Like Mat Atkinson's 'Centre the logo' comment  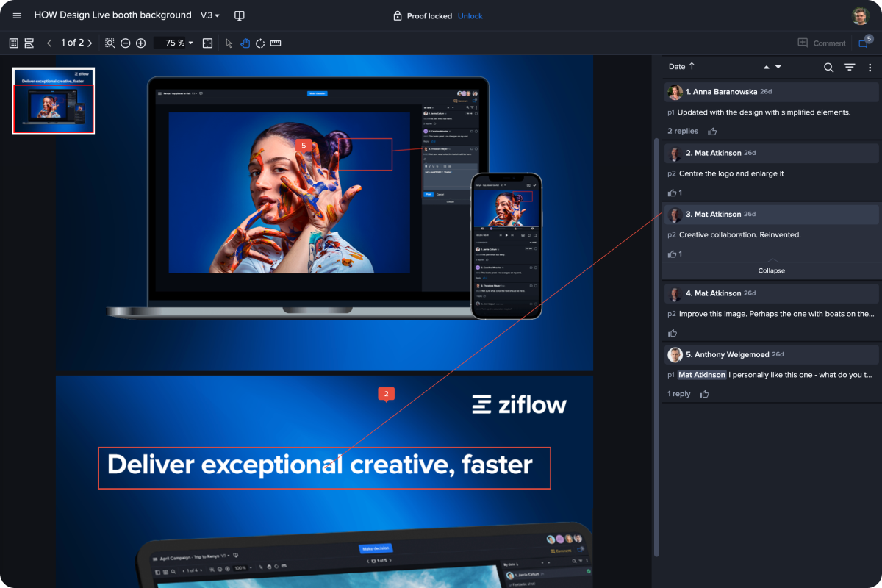tap(673, 193)
